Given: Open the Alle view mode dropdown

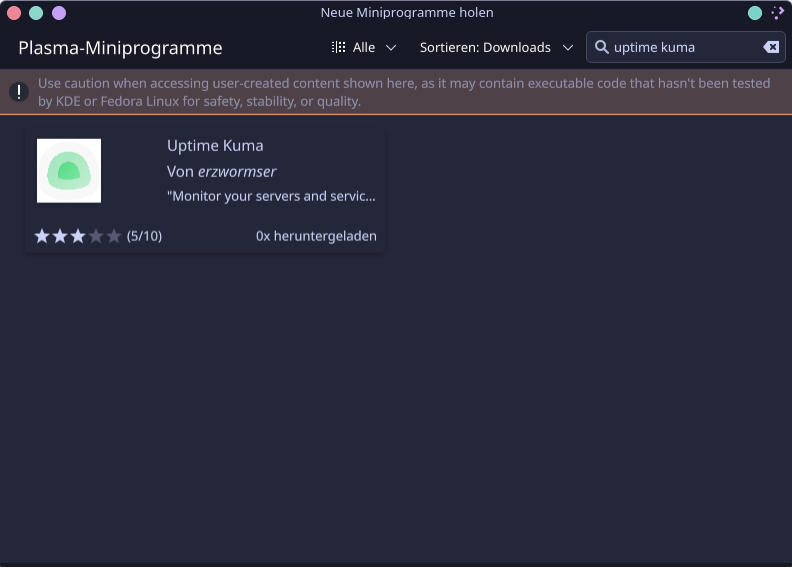Looking at the screenshot, I should tap(364, 47).
